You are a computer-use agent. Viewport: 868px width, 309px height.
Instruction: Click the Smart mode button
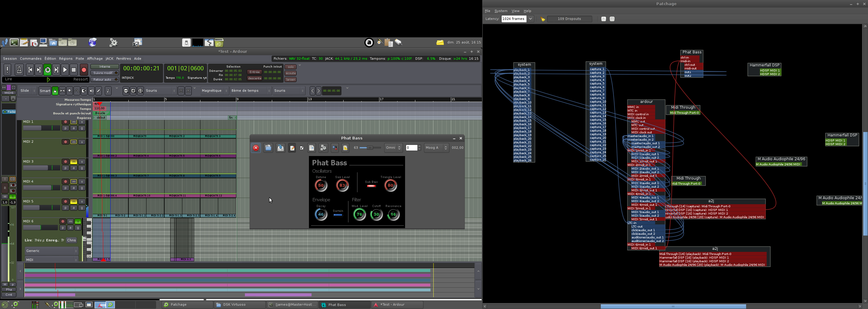click(x=45, y=91)
